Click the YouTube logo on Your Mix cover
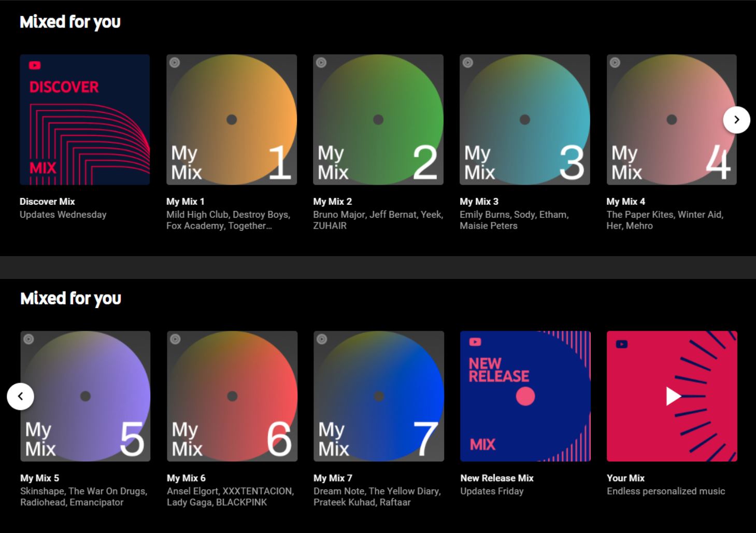 [622, 344]
